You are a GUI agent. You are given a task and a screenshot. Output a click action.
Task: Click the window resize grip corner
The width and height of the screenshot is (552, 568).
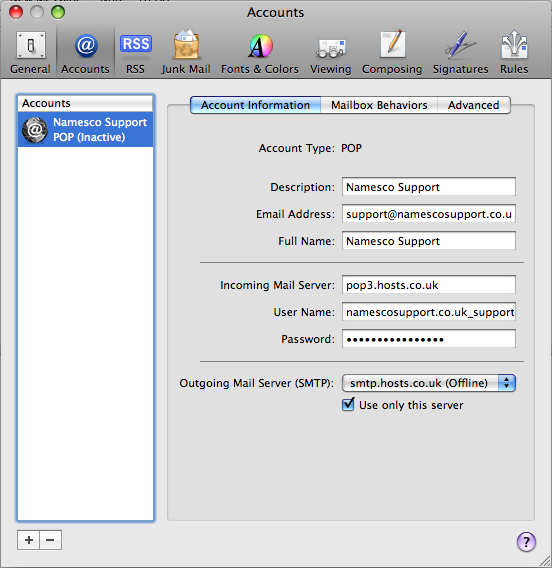pos(544,561)
